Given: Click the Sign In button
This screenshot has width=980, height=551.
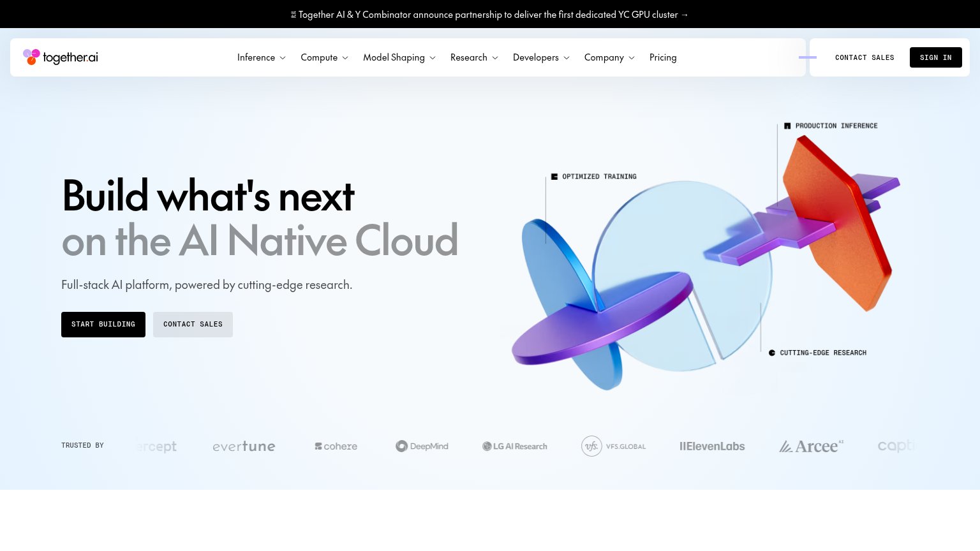Looking at the screenshot, I should tap(936, 57).
